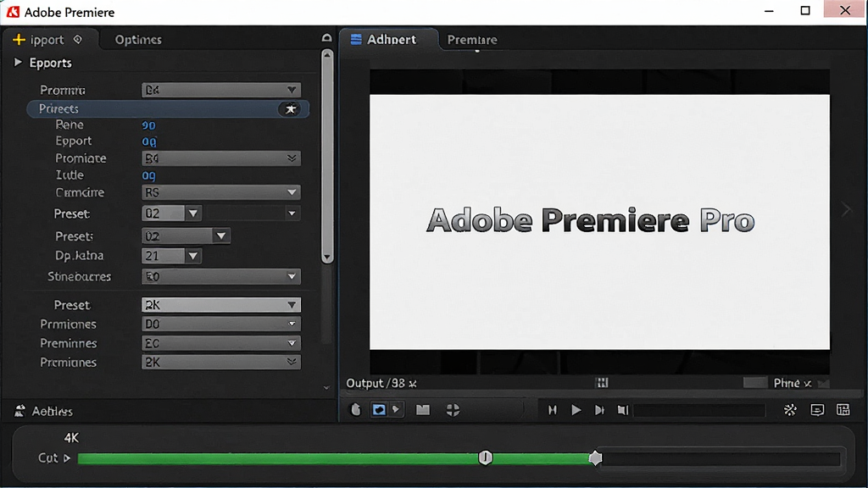The height and width of the screenshot is (488, 868).
Task: Click the Aebiies panel label
Action: coord(52,411)
